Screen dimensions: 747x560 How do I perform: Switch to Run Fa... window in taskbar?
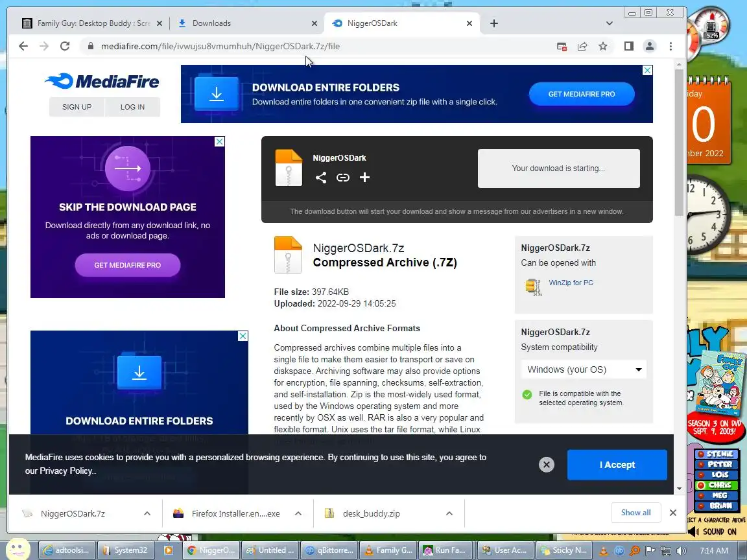(x=446, y=550)
